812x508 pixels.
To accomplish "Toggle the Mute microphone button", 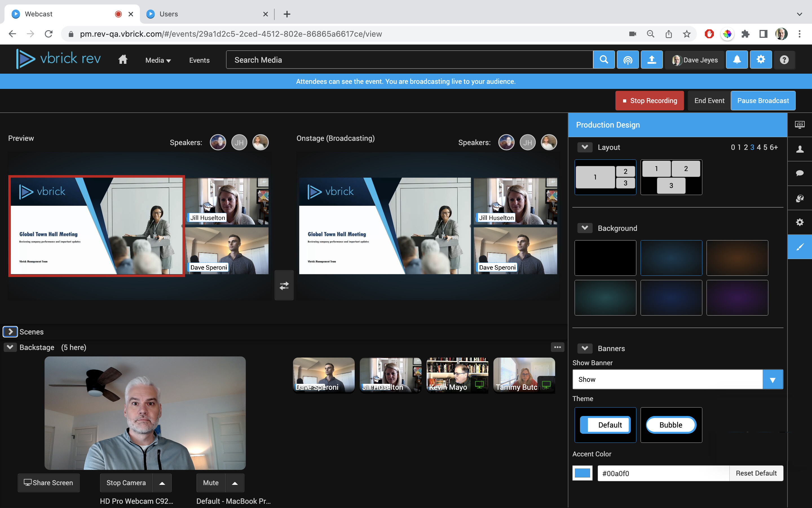I will pyautogui.click(x=211, y=483).
